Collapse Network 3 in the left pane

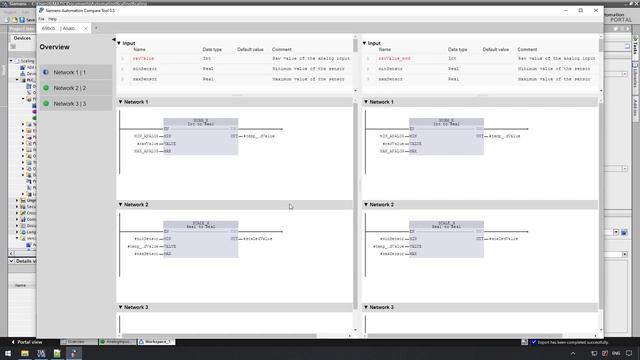pyautogui.click(x=120, y=307)
